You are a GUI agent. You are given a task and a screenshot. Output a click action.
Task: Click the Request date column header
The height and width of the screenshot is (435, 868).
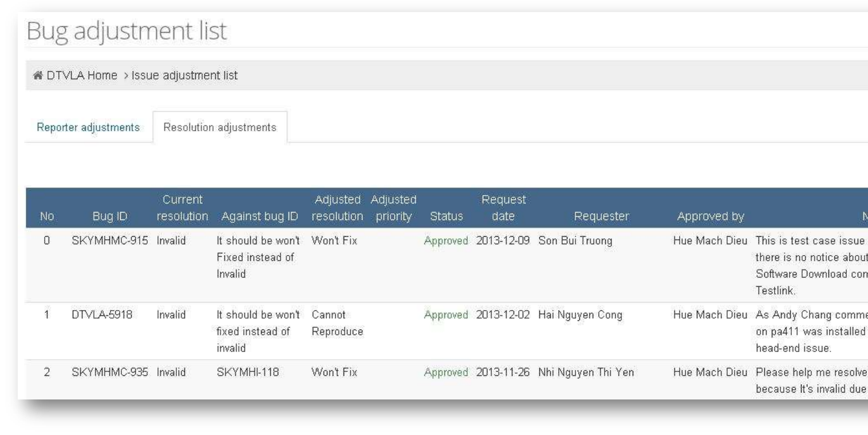[x=503, y=209]
